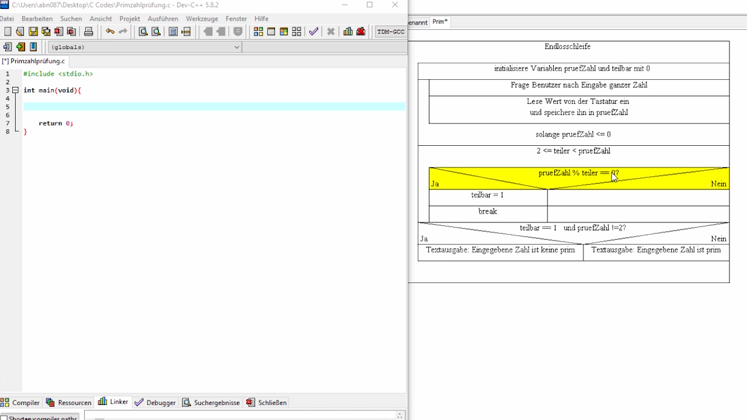Image resolution: width=747 pixels, height=420 pixels.
Task: Click the Undo arrow icon
Action: (x=110, y=32)
